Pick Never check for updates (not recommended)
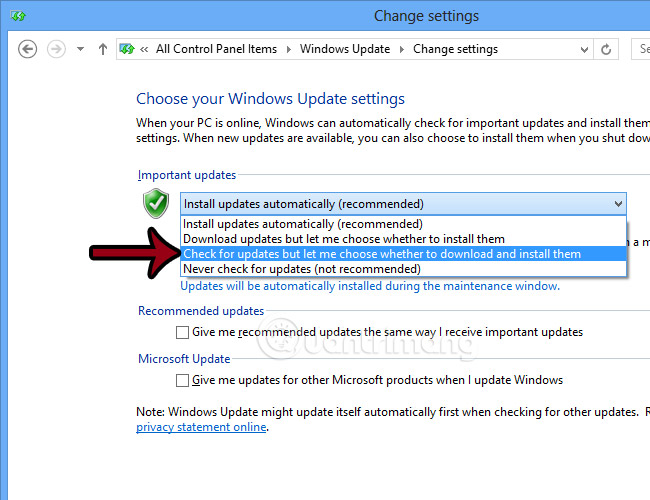650x500 pixels. (x=403, y=269)
